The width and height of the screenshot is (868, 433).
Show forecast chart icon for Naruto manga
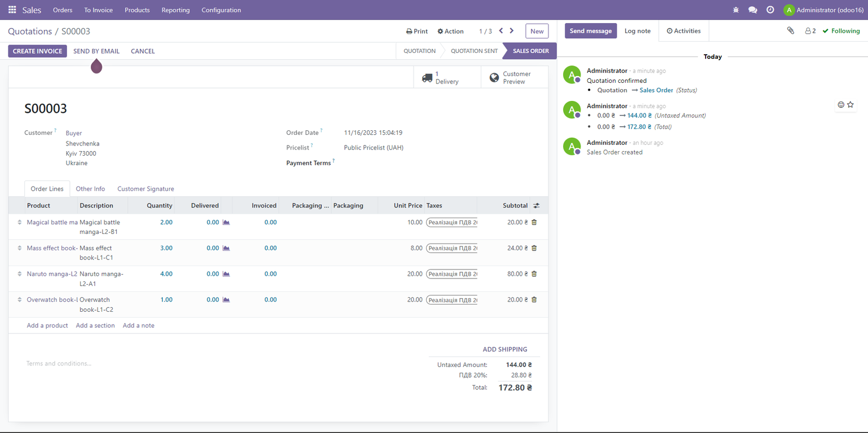pos(226,274)
